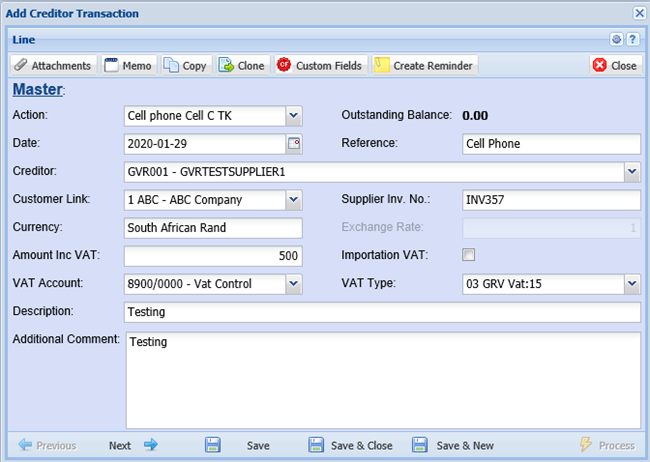650x462 pixels.
Task: Click the settings icon beside help
Action: point(617,39)
